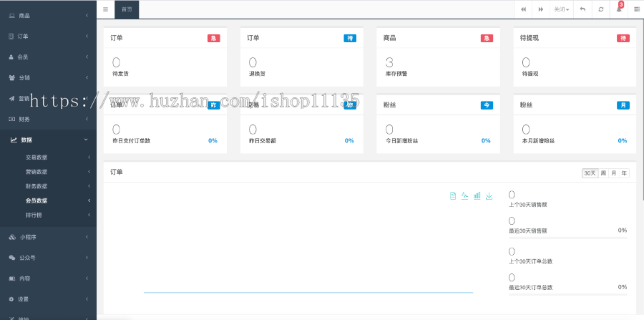The image size is (644, 320).
Task: Click the red 待 badge on 待提现 card
Action: coord(623,38)
